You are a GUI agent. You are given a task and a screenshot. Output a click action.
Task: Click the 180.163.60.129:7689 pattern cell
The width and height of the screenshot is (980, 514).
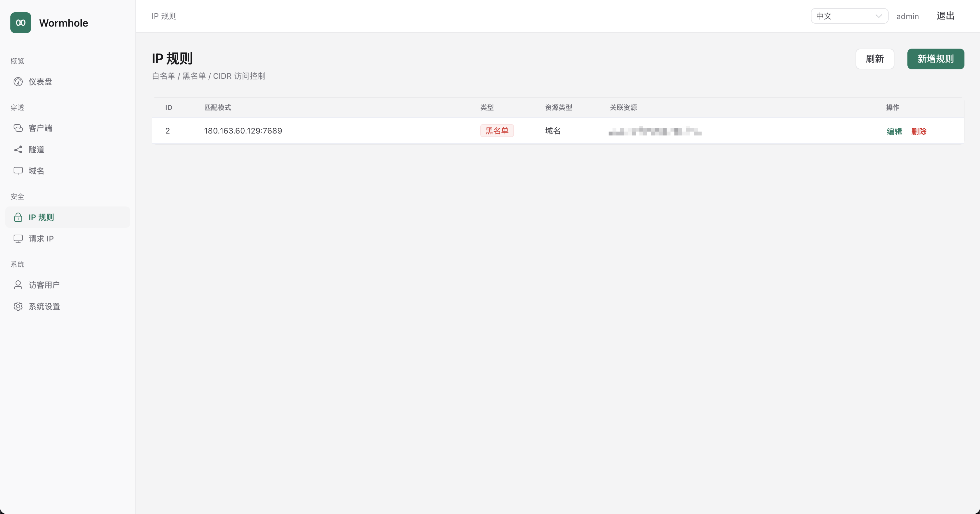tap(243, 131)
